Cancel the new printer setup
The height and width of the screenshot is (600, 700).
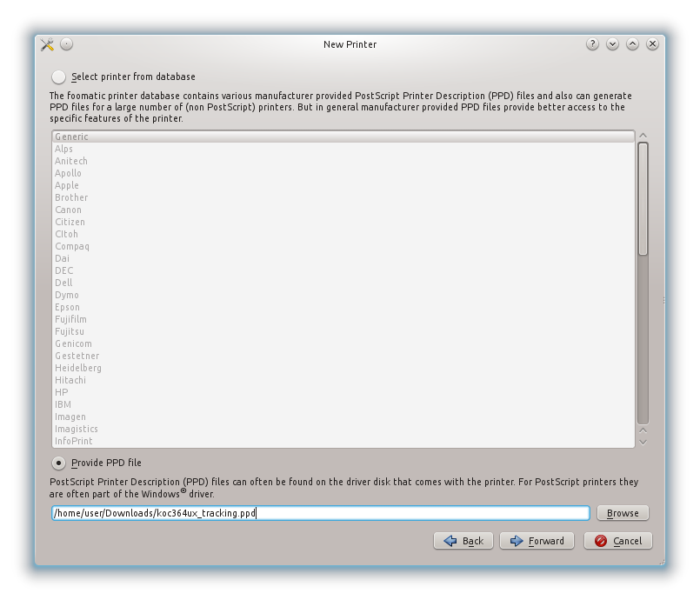(x=618, y=541)
